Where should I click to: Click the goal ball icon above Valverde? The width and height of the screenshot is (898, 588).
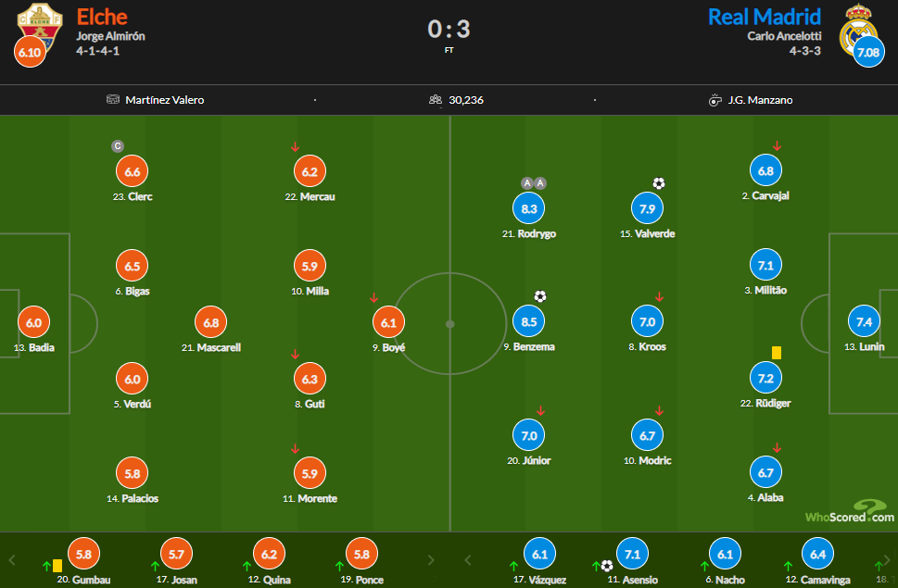658,183
